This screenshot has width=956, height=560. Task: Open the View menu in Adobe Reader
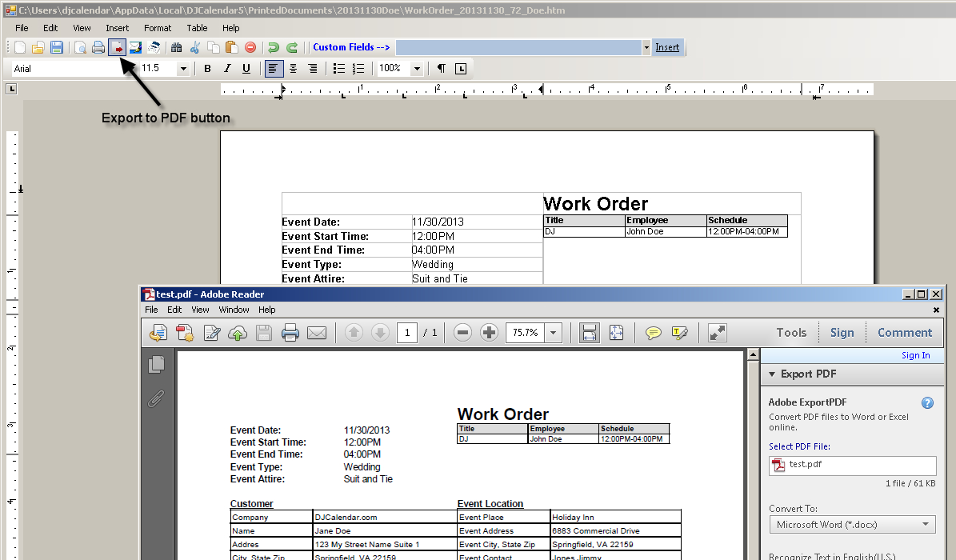point(200,310)
